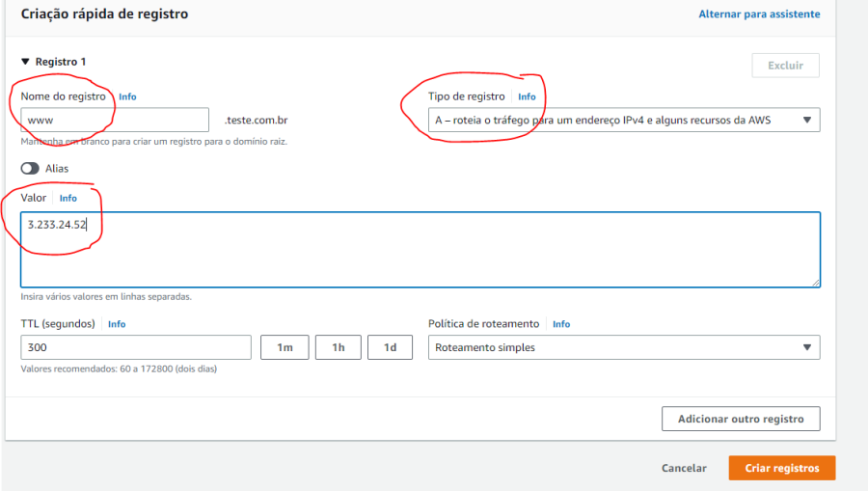Open the Tipo de registro dropdown
This screenshot has height=491, width=868.
click(624, 120)
